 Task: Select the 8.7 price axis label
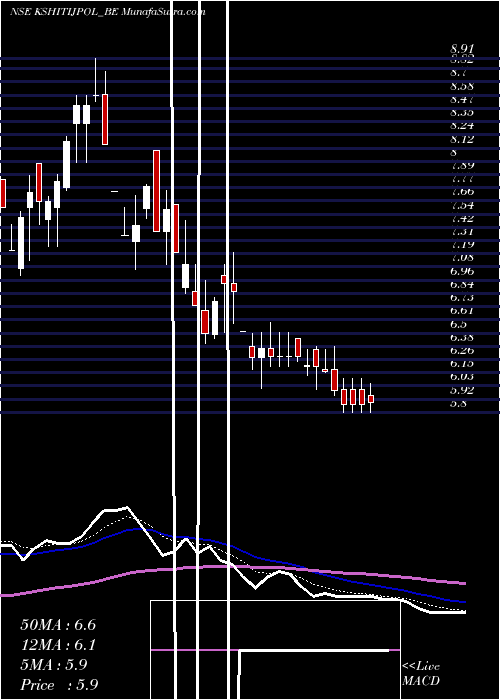tap(459, 72)
